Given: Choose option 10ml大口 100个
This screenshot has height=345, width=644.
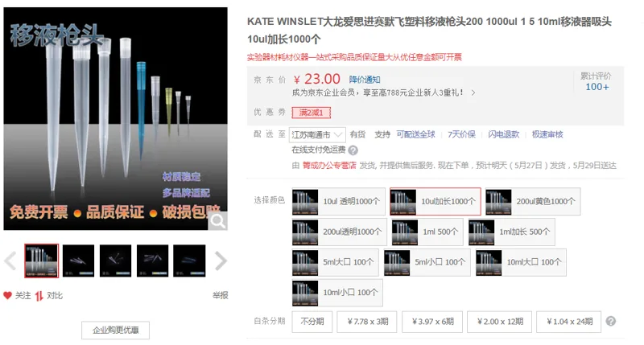Looking at the screenshot, I should (x=521, y=262).
